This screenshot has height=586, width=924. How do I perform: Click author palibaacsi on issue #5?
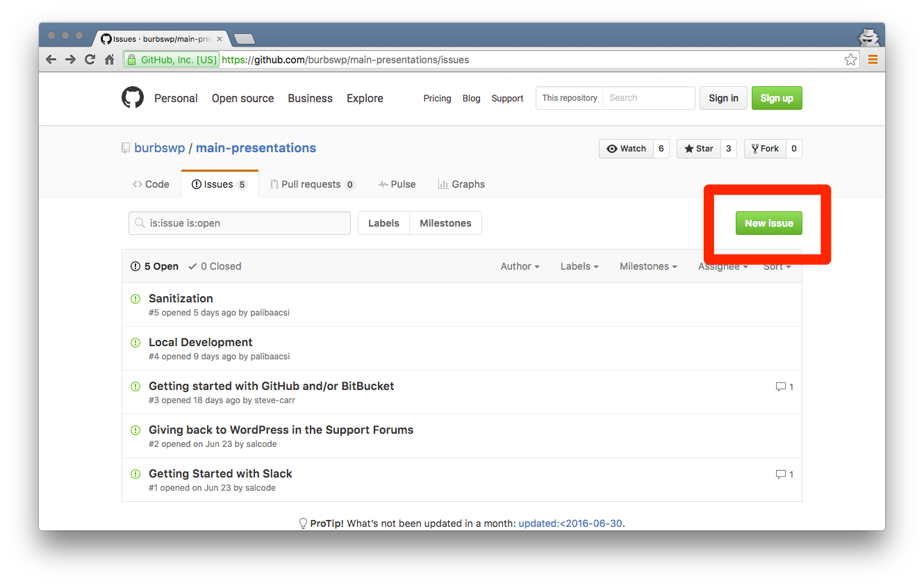270,313
